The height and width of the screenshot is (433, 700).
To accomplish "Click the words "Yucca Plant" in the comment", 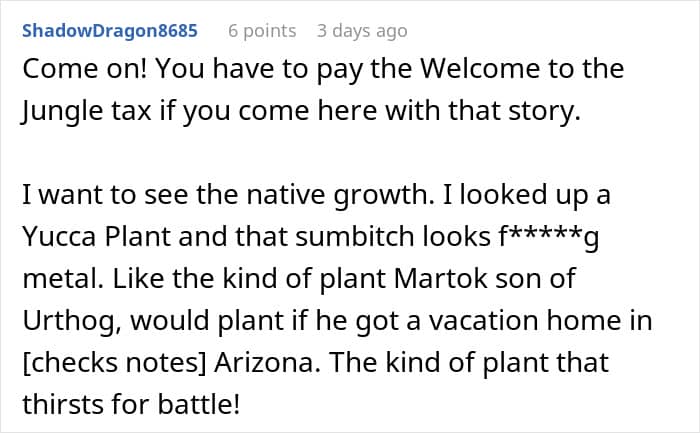I will [96, 237].
